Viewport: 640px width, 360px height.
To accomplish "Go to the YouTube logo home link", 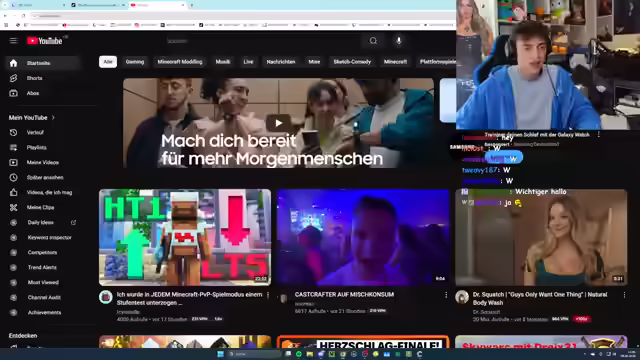I will pos(44,41).
